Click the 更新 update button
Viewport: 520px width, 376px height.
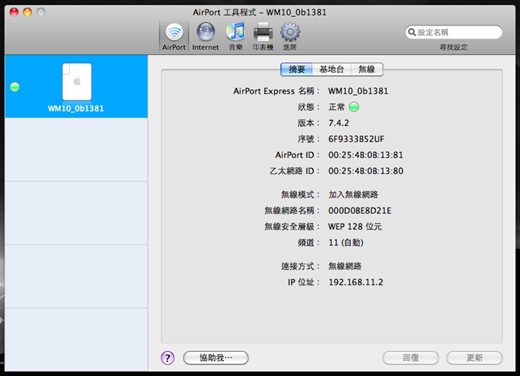475,358
